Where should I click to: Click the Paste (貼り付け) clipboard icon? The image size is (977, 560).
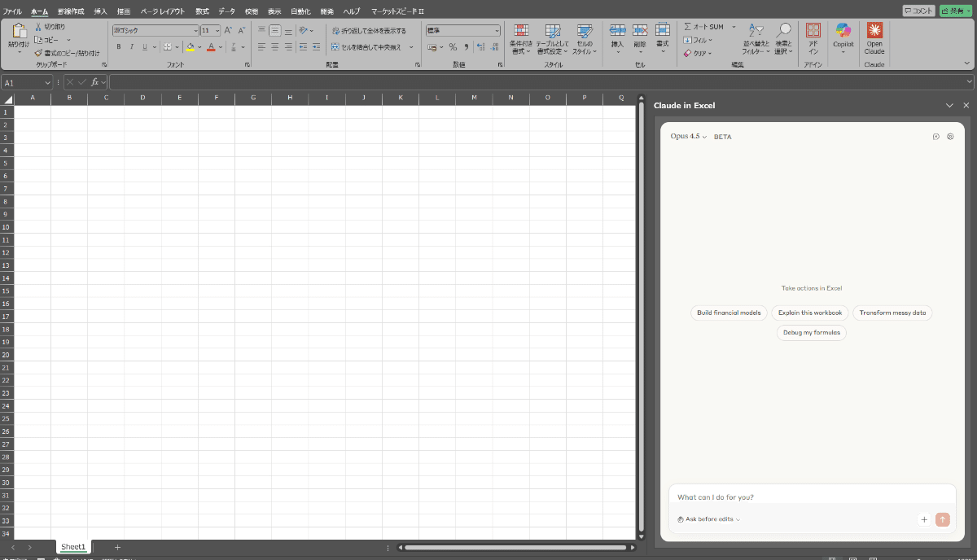click(18, 31)
